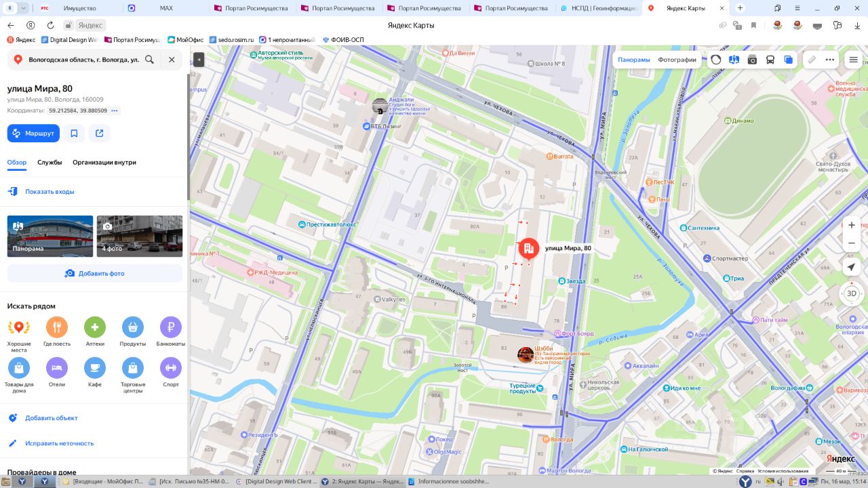
Task: Open Организации внутри tab
Action: tap(104, 163)
